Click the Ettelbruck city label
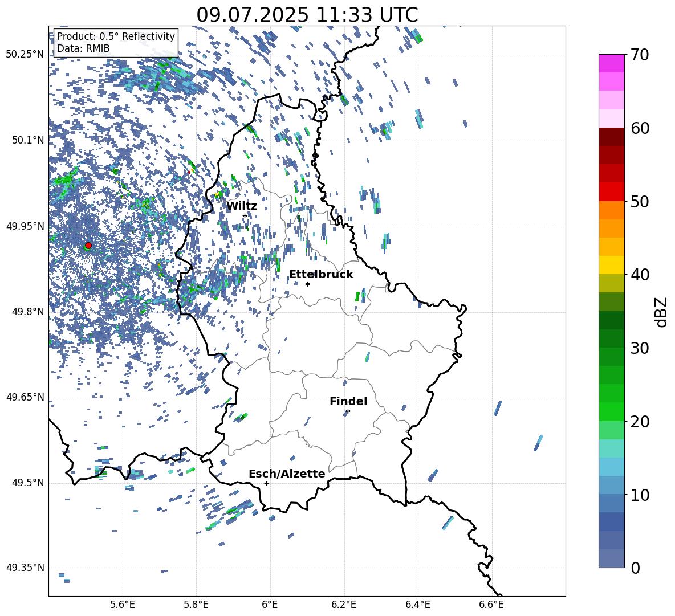Viewport: 675px width, 616px height. click(x=321, y=275)
